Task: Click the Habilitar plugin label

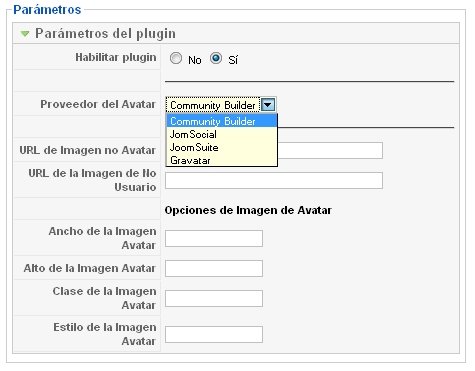Action: [x=116, y=57]
